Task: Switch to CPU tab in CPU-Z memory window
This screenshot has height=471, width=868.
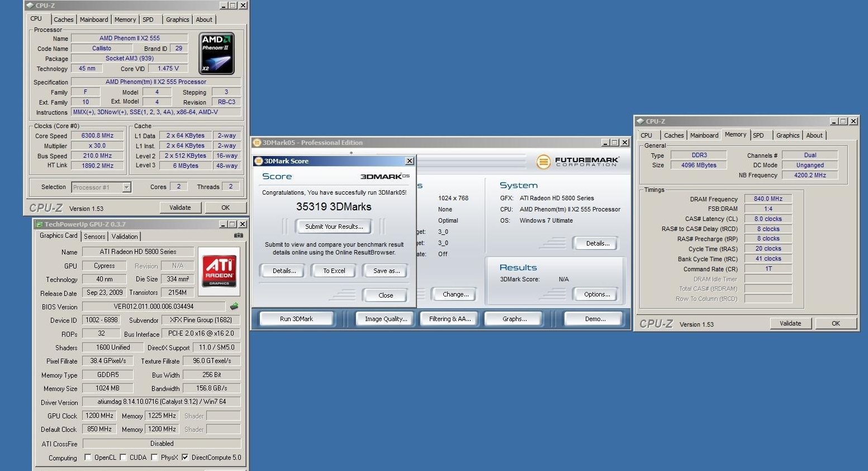Action: 646,135
